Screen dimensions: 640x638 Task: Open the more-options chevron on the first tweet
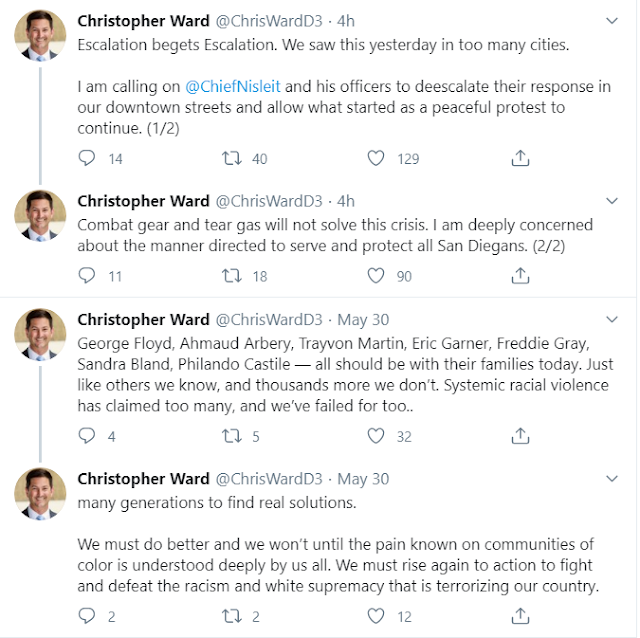pyautogui.click(x=611, y=20)
